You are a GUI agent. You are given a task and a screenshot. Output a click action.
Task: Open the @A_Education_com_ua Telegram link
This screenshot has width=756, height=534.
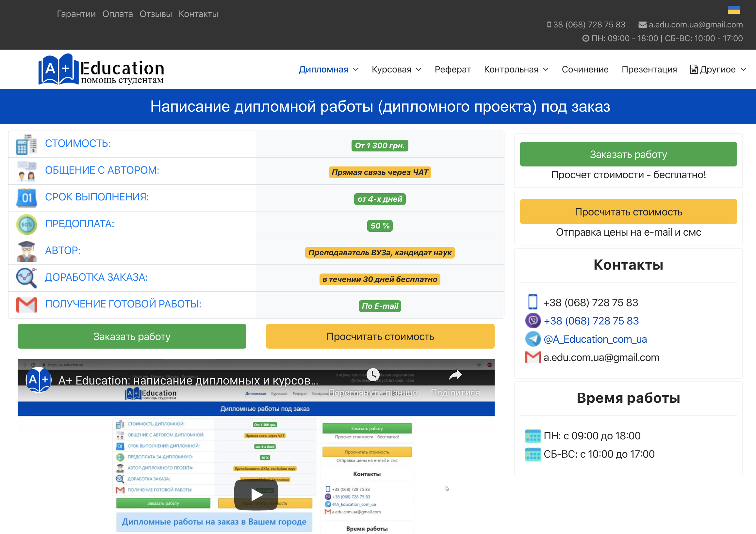[x=595, y=339]
